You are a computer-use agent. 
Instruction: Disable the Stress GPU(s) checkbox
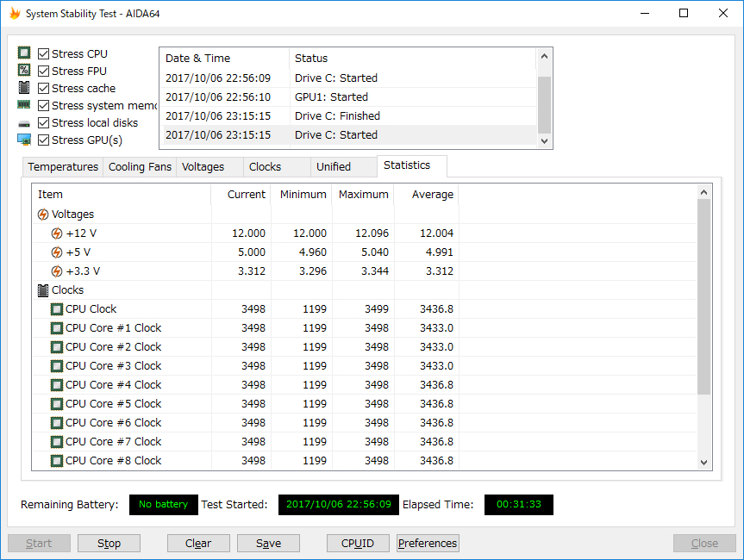[x=43, y=140]
